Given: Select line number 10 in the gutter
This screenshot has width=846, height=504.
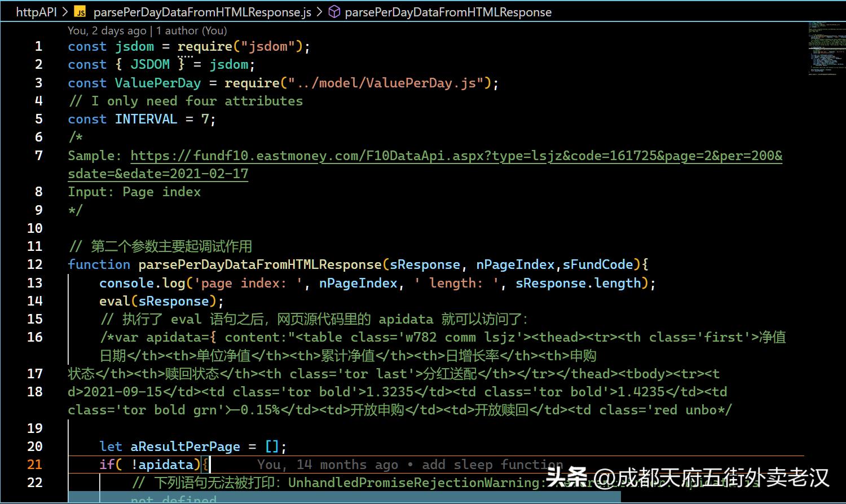Looking at the screenshot, I should (35, 228).
